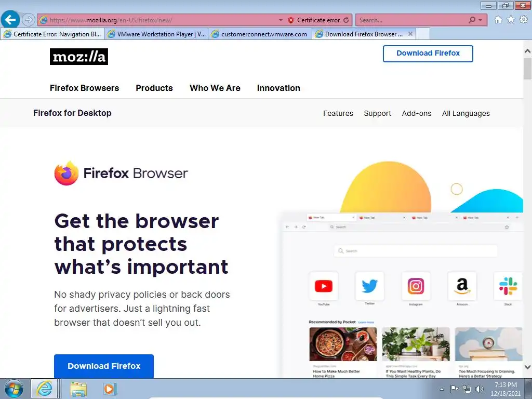This screenshot has width=532, height=399.
Task: Click the blue Download Firefox button
Action: pyautogui.click(x=104, y=366)
